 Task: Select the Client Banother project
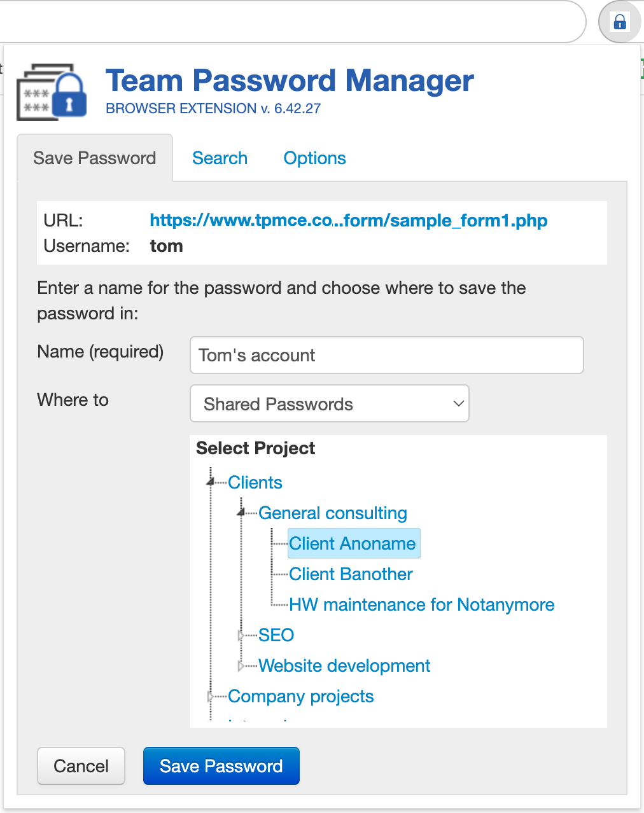pyautogui.click(x=350, y=574)
